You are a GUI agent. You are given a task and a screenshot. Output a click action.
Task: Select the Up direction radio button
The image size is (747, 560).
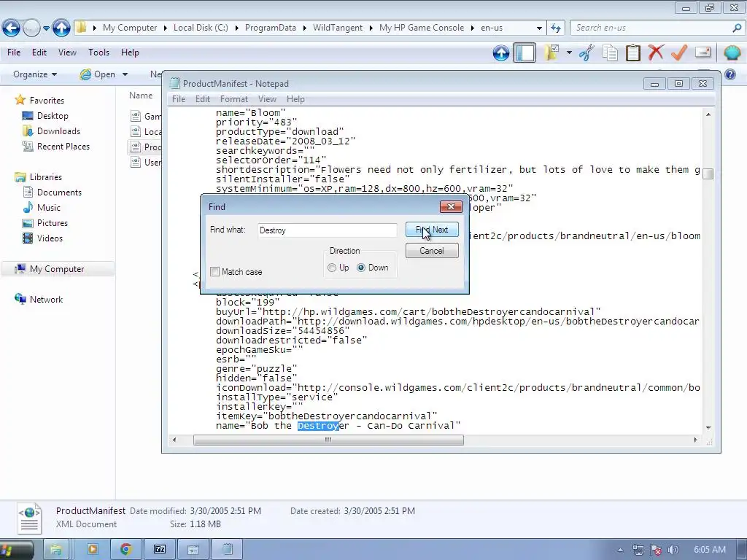[x=332, y=268]
